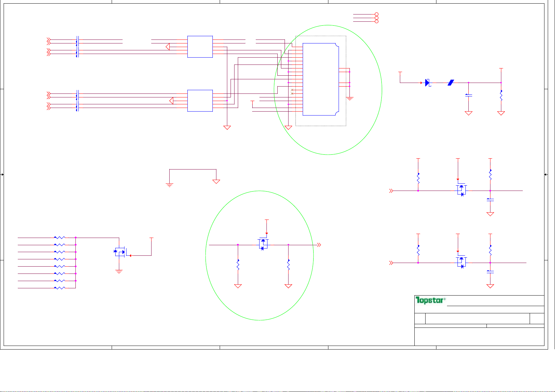Click the MOSFET in the middle-right level shifter
The height and width of the screenshot is (392, 555).
[x=461, y=190]
